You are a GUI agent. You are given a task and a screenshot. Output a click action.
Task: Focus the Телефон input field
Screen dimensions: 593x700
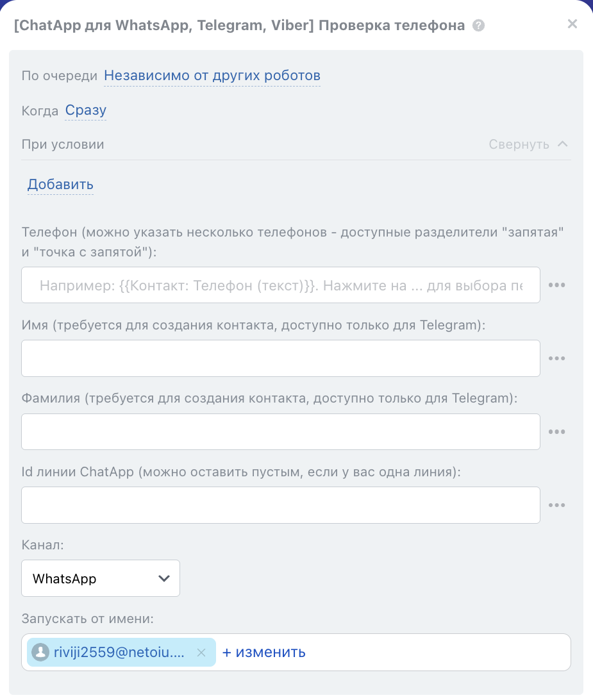pyautogui.click(x=281, y=285)
